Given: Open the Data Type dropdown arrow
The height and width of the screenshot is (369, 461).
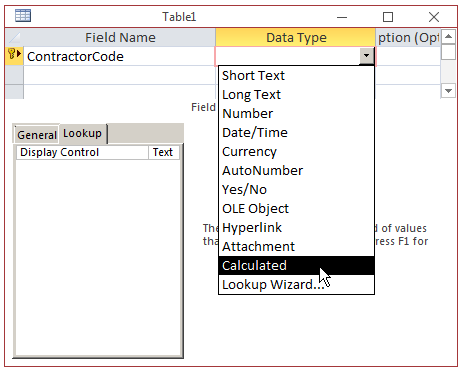Looking at the screenshot, I should (x=366, y=55).
